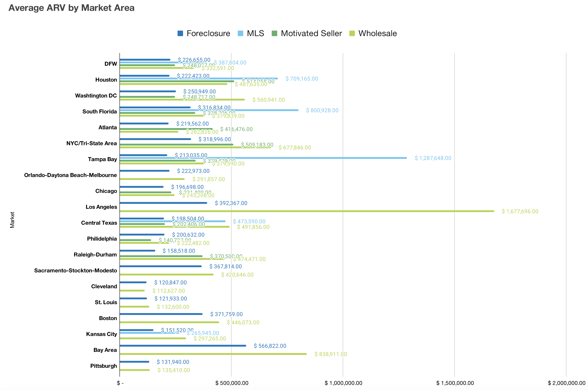Viewport: 588px width, 390px height.
Task: Click the Houston category label
Action: click(106, 80)
